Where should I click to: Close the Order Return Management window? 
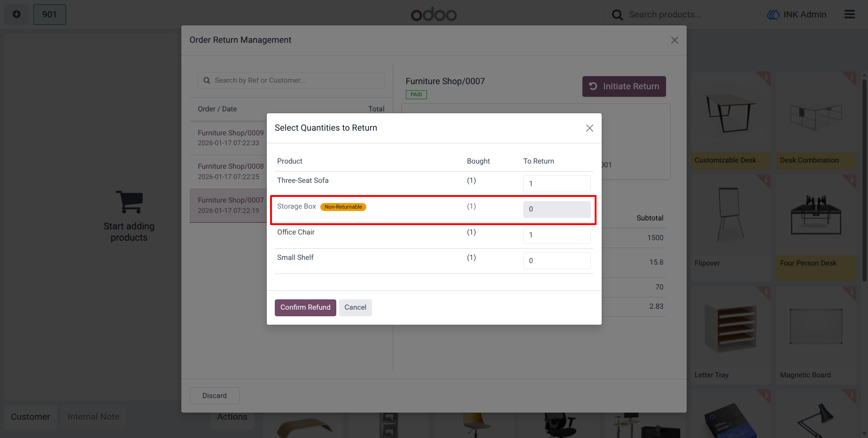[x=674, y=40]
